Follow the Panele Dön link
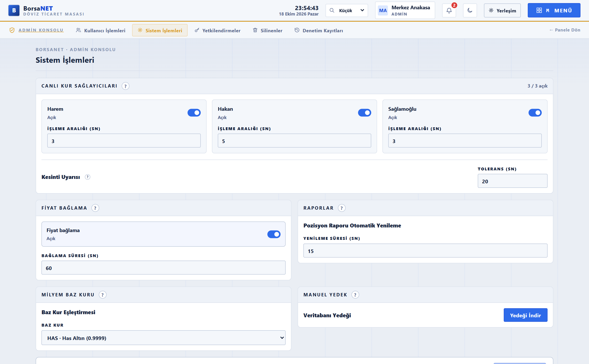The height and width of the screenshot is (364, 589). (x=565, y=30)
